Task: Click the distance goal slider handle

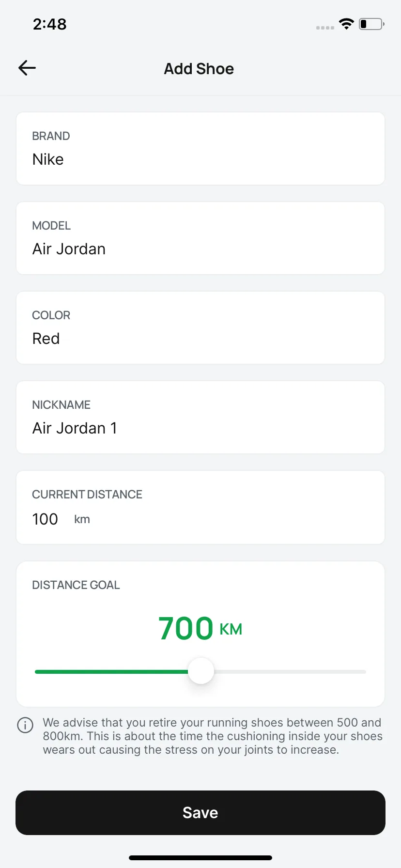Action: click(201, 671)
